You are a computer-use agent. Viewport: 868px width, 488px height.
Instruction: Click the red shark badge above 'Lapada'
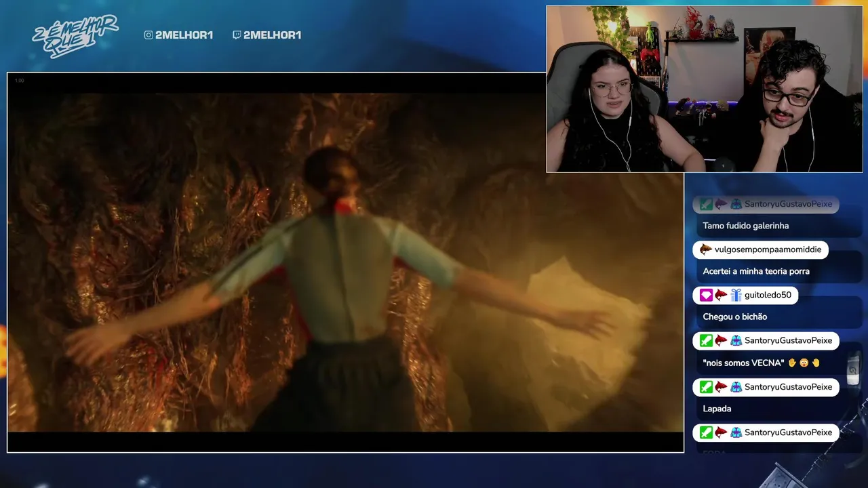(721, 387)
